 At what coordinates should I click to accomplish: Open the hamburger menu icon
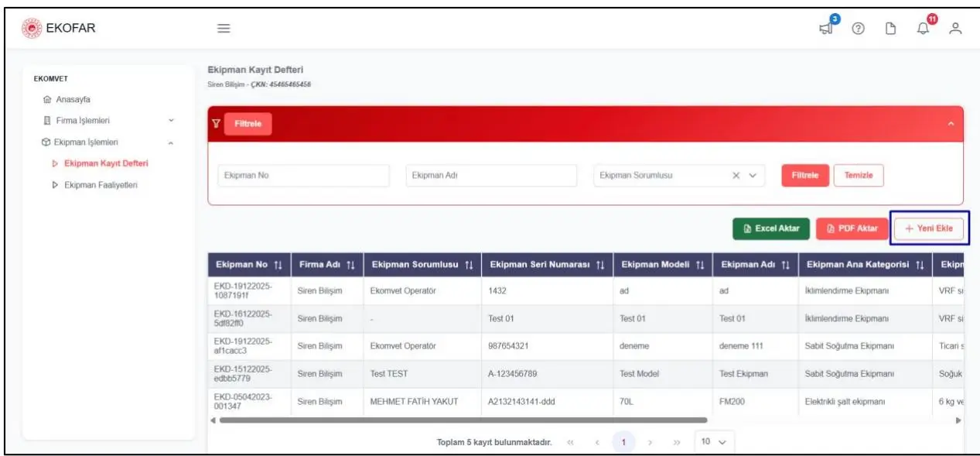(x=223, y=29)
